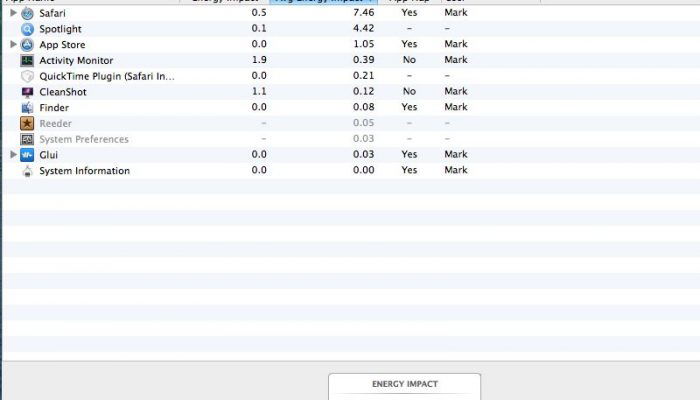This screenshot has width=700, height=400.
Task: Expand the App Store process row
Action: [x=13, y=44]
